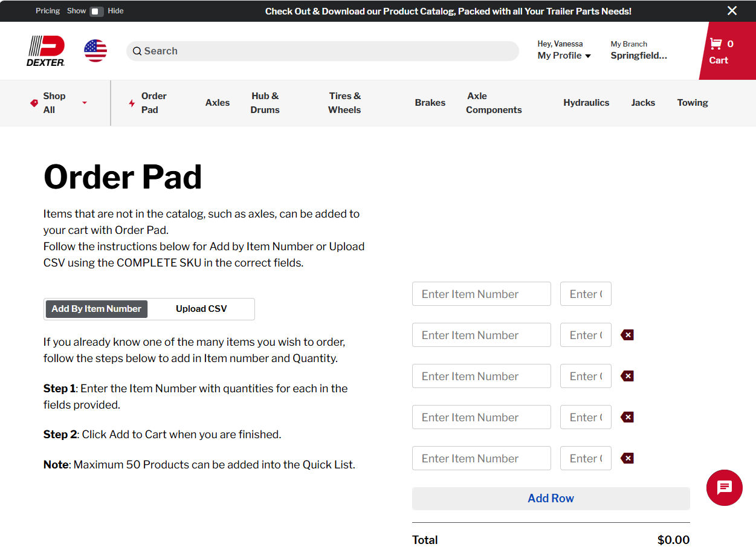Click the Dexter logo
Viewport: 756px width, 547px height.
45,51
